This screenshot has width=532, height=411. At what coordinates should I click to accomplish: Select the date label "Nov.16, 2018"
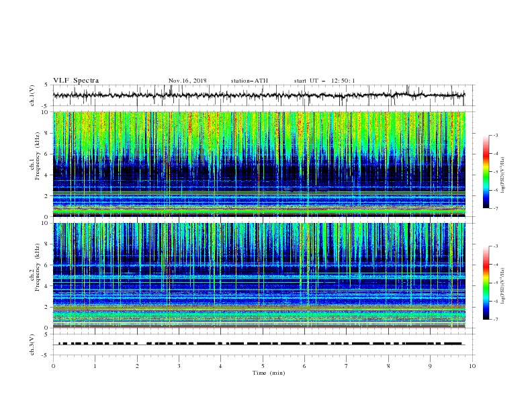click(187, 81)
